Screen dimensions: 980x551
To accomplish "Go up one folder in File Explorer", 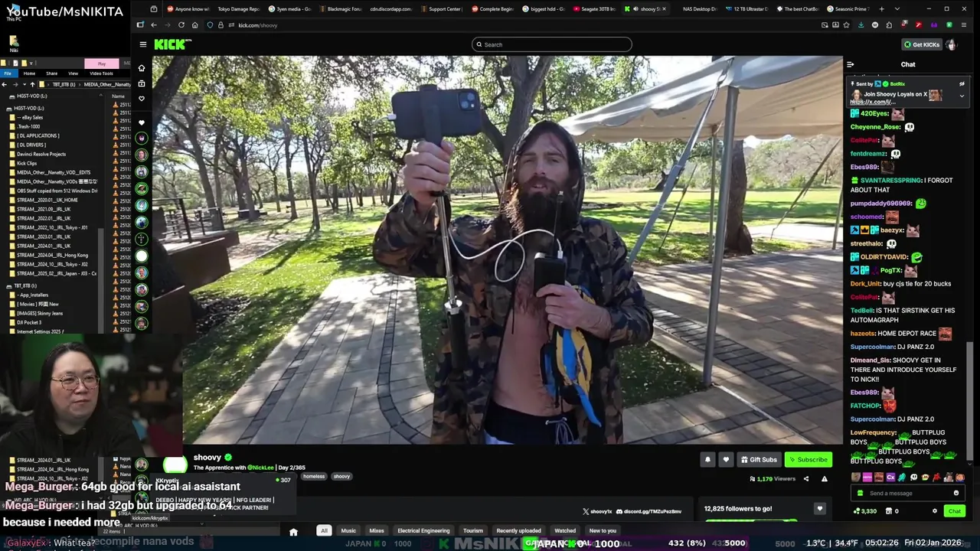I will pos(33,84).
